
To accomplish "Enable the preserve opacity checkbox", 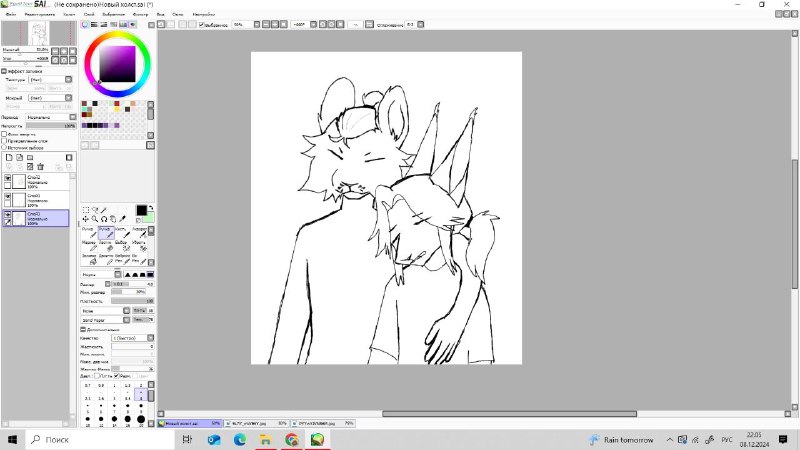I will coord(4,134).
